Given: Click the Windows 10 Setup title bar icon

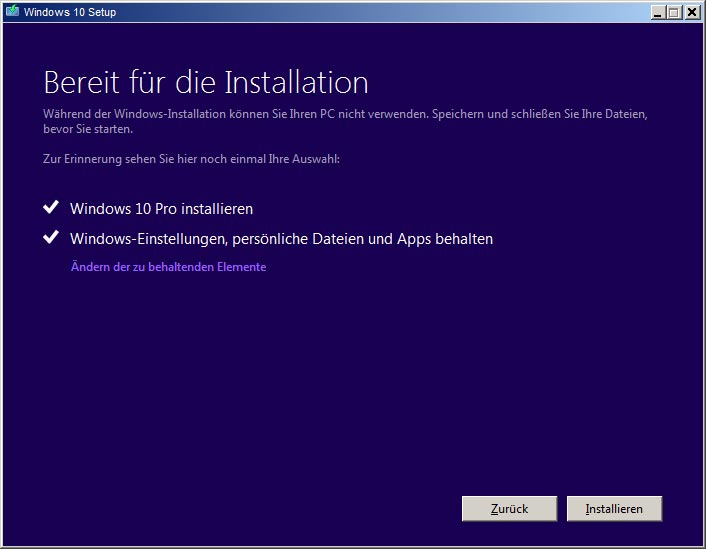Looking at the screenshot, I should (13, 11).
